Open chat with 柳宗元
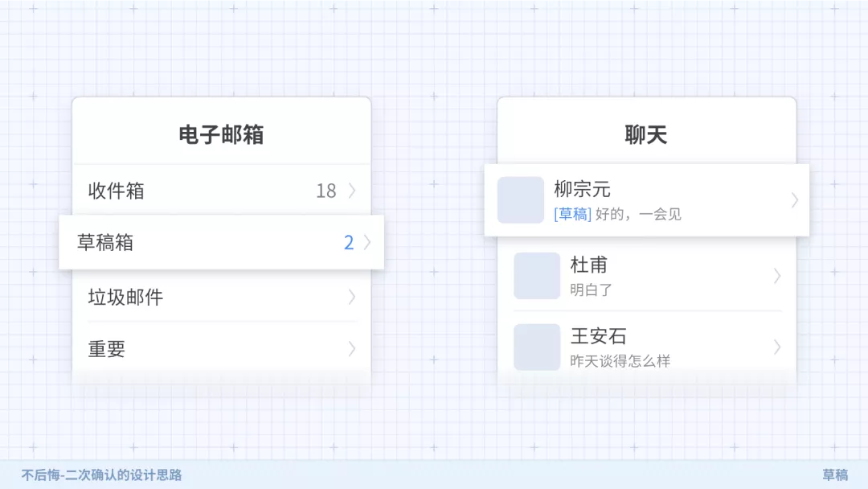The height and width of the screenshot is (489, 868). coord(646,200)
